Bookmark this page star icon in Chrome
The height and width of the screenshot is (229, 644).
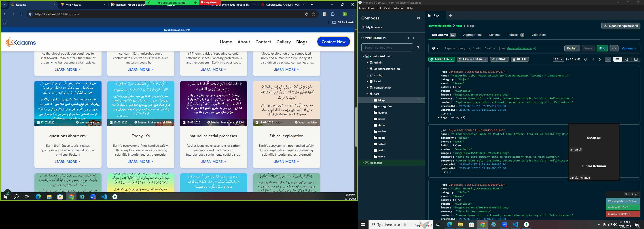[x=313, y=14]
